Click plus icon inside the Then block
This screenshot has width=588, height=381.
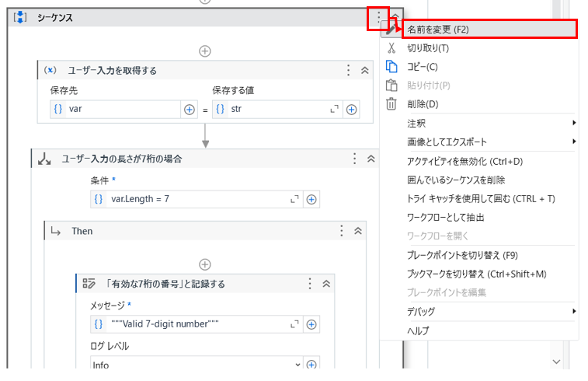(205, 264)
